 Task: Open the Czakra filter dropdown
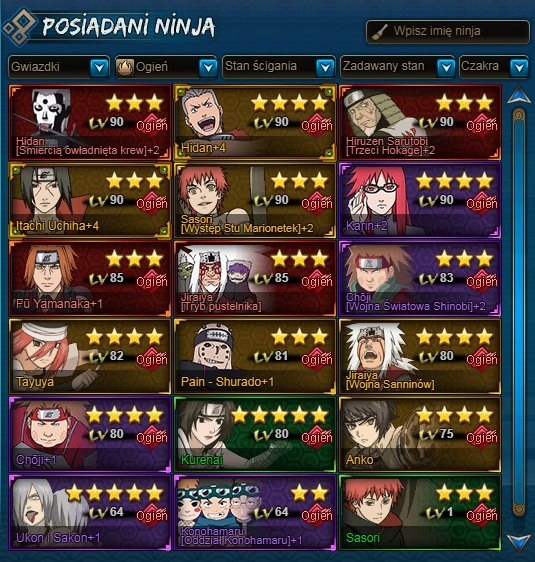494,67
